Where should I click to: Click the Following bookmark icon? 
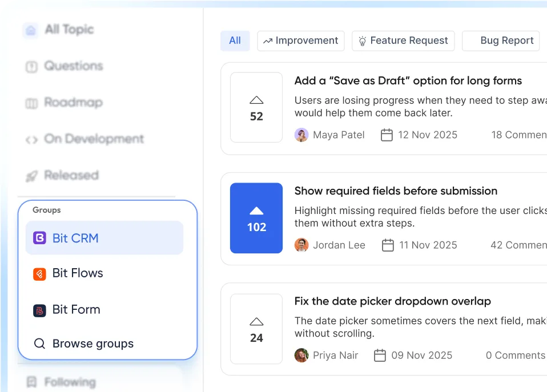pyautogui.click(x=31, y=382)
